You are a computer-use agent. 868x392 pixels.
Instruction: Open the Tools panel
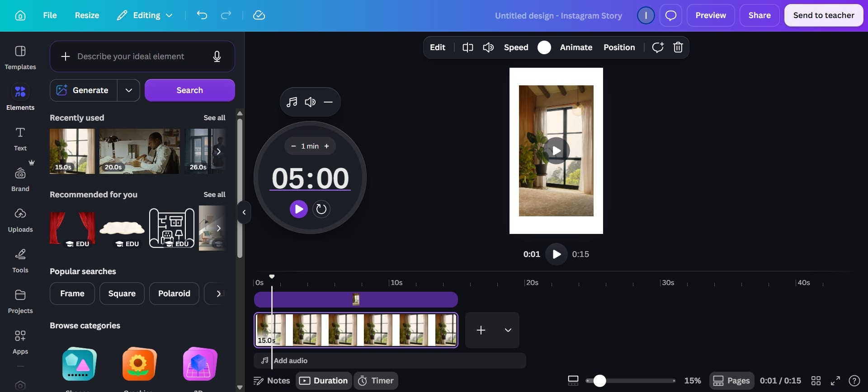point(20,261)
